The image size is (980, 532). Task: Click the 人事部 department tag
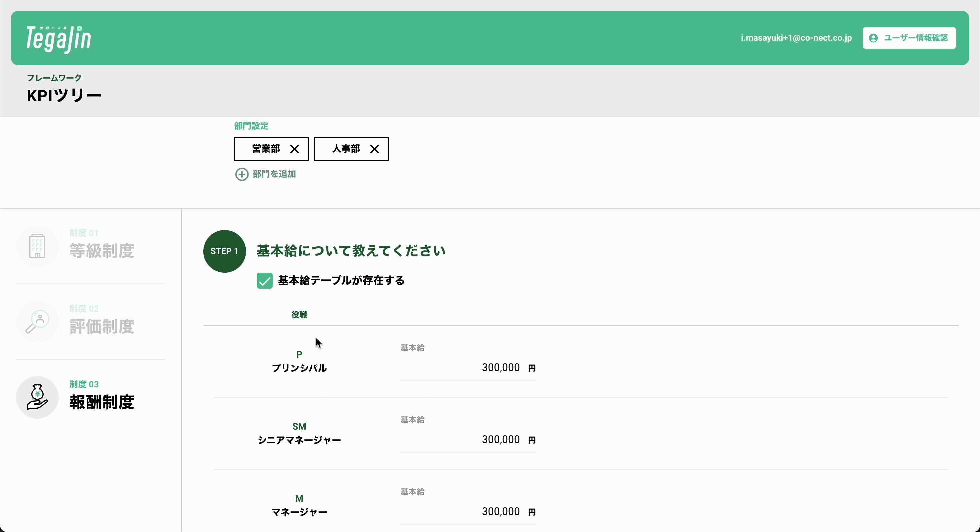345,149
